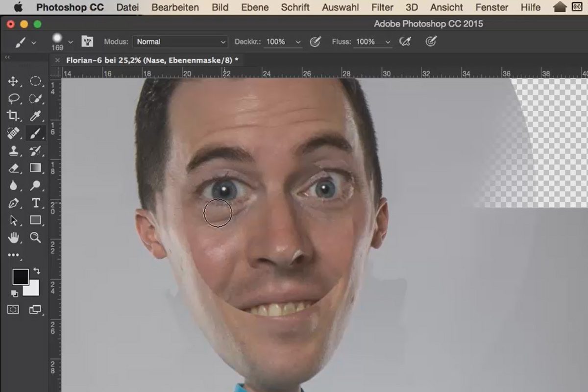Select the History Brush tool
588x392 pixels.
coord(35,150)
